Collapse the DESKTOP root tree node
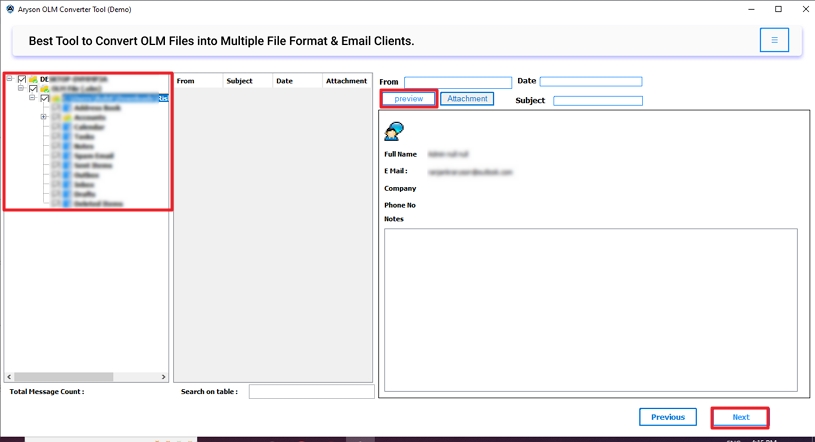The height and width of the screenshot is (442, 815). 9,79
